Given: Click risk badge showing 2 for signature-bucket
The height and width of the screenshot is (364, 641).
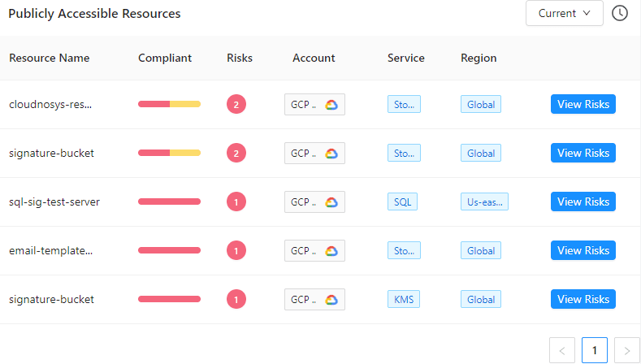Looking at the screenshot, I should click(x=236, y=153).
